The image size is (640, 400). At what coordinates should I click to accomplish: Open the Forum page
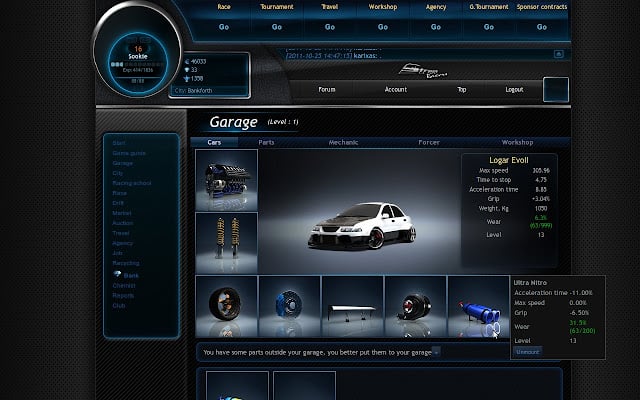click(327, 89)
